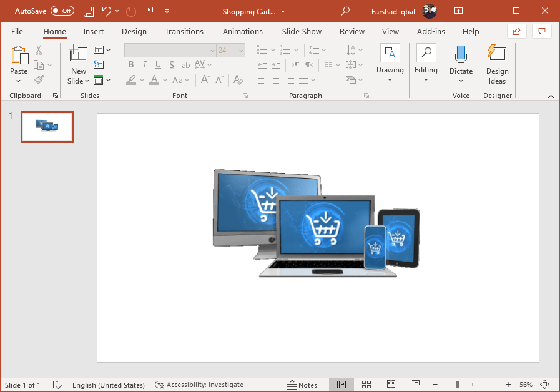560x392 pixels.
Task: Start Slide Show from status bar icon
Action: tap(416, 385)
